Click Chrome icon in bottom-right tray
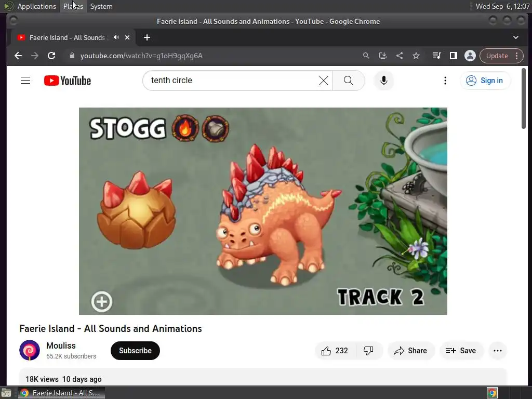 coord(492,393)
